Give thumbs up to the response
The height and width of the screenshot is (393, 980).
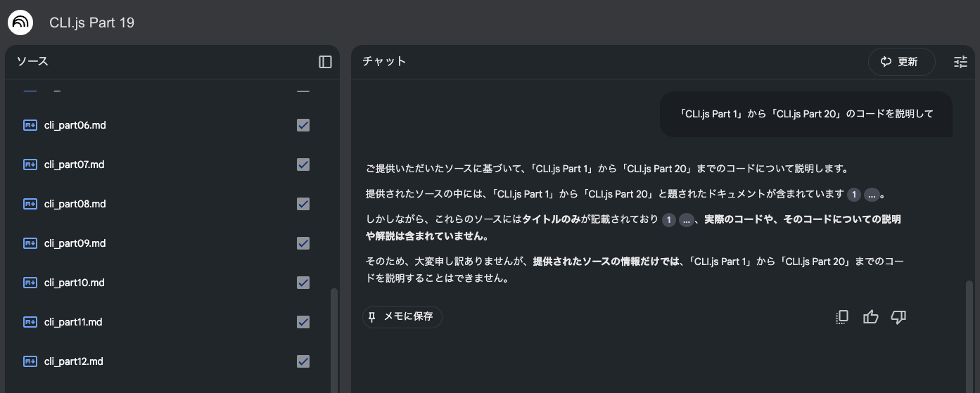[x=870, y=317]
